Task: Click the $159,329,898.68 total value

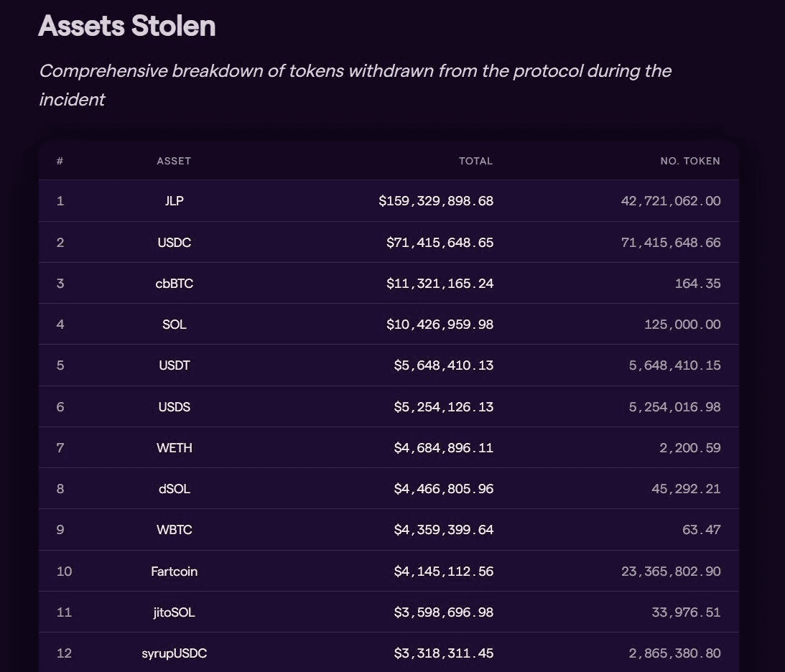Action: pos(436,201)
